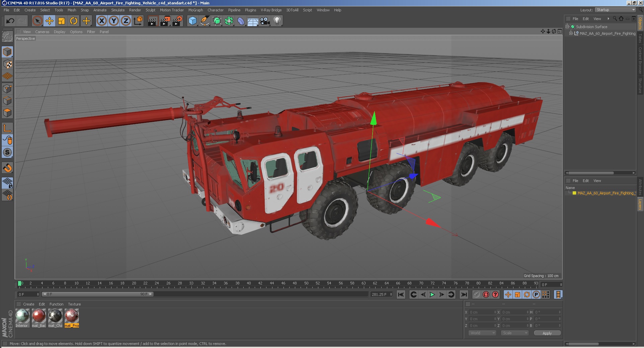The height and width of the screenshot is (348, 644).
Task: Go to start of animation
Action: (401, 294)
